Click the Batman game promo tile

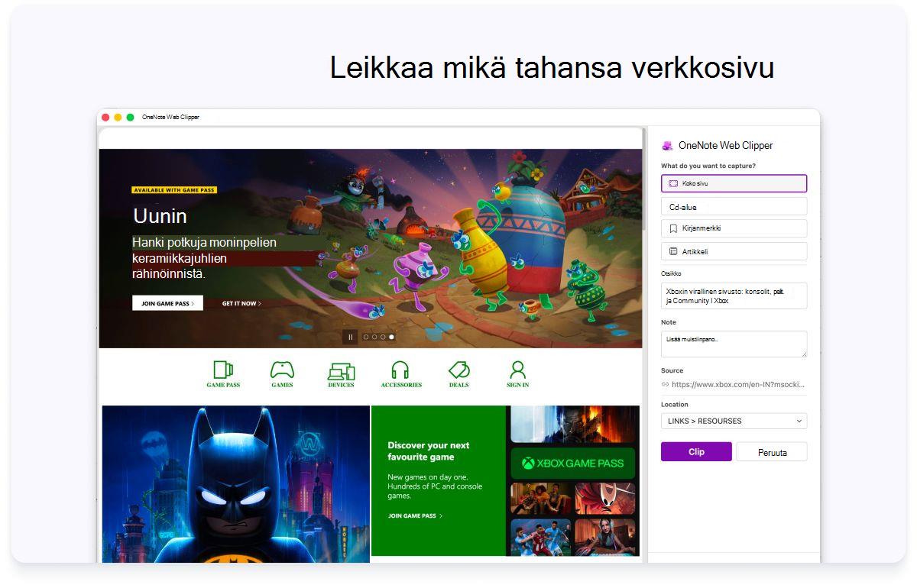(x=235, y=484)
